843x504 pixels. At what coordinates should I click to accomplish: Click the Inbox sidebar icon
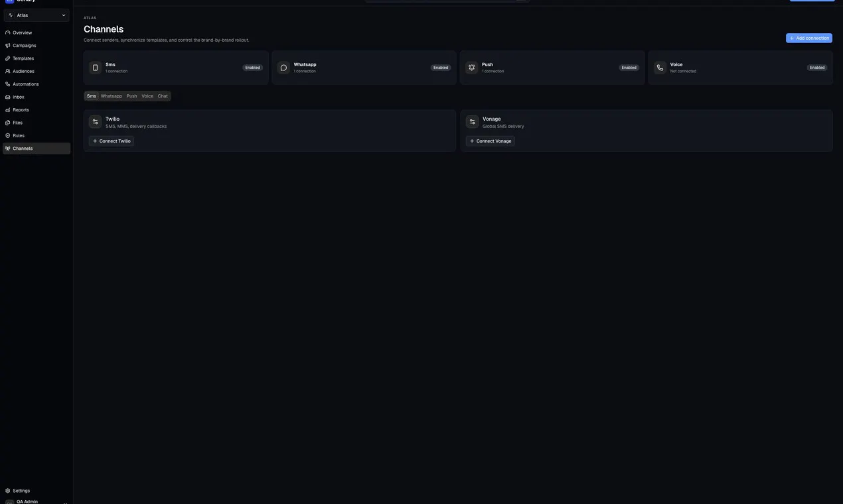tap(8, 97)
